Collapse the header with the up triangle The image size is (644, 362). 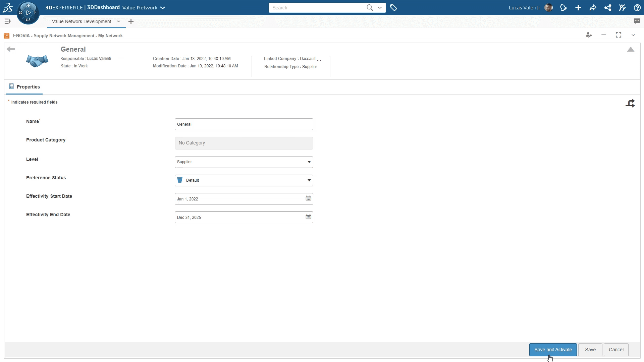pyautogui.click(x=631, y=49)
